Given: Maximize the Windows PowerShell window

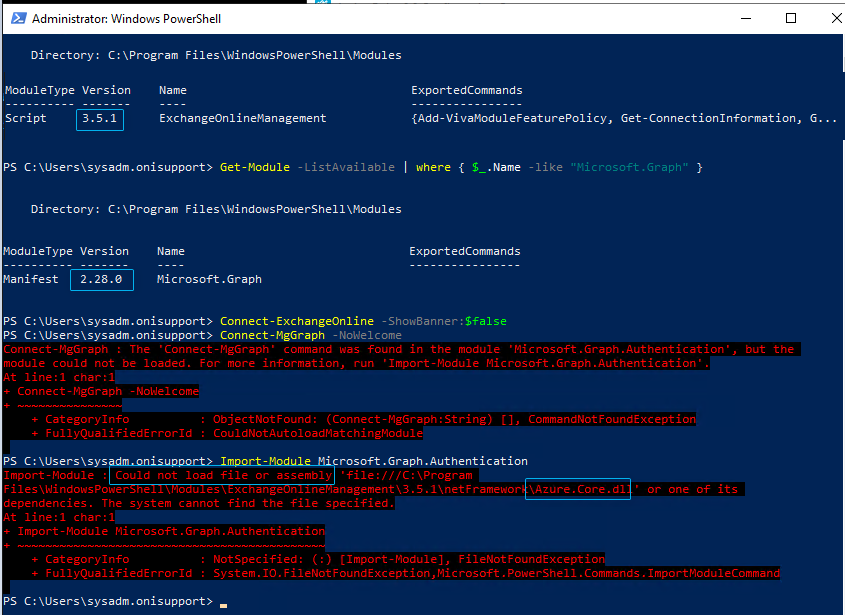Looking at the screenshot, I should point(791,18).
